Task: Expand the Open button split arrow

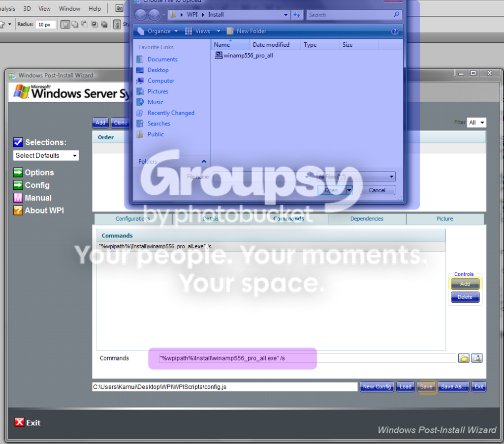Action: click(x=349, y=190)
